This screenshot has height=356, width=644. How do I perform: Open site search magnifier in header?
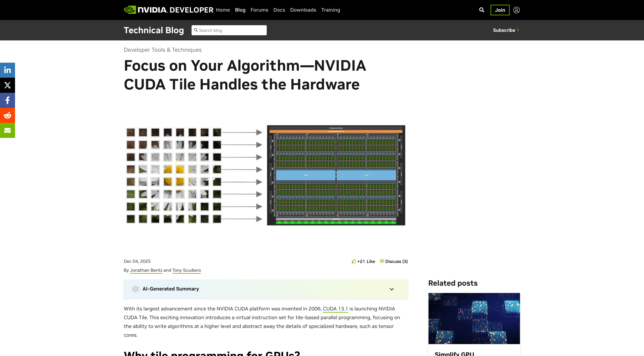(481, 10)
